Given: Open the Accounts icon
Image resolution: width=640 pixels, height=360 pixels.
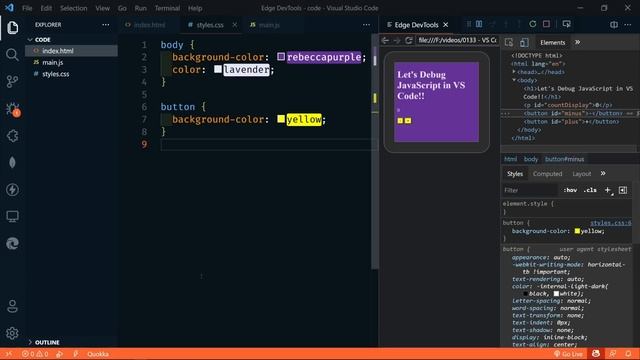Looking at the screenshot, I should pos(12,306).
